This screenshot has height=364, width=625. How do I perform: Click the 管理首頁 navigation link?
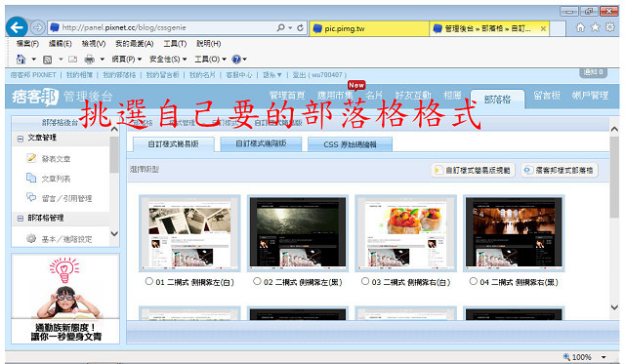click(287, 96)
